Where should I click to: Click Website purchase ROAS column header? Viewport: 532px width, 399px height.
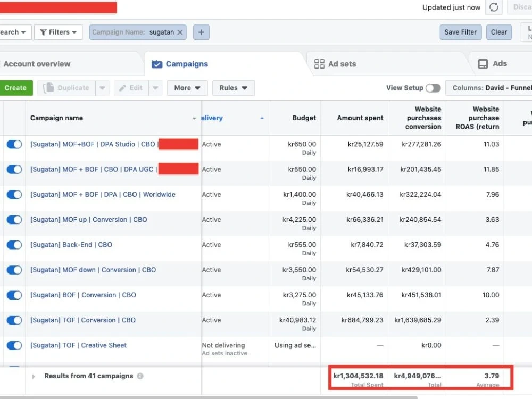click(475, 118)
